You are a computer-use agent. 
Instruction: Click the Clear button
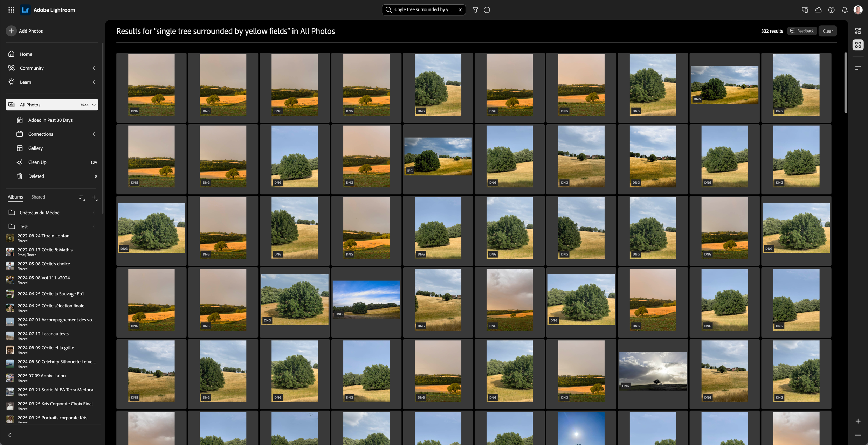827,31
